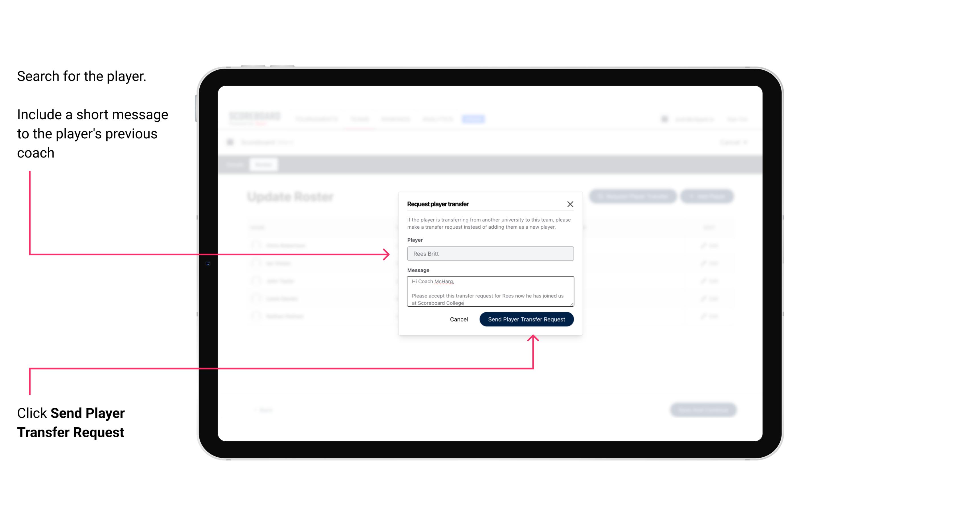The image size is (980, 527).
Task: Click the Player name input field
Action: tap(489, 254)
